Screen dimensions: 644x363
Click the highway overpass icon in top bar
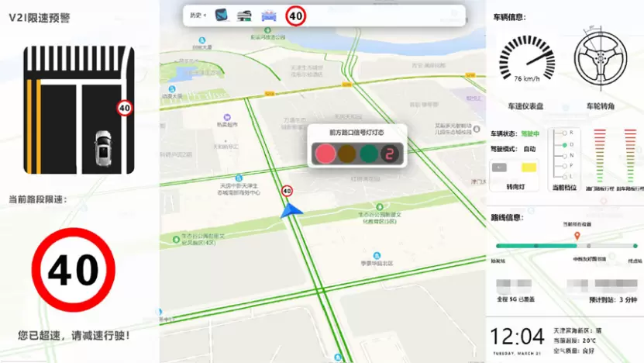click(244, 16)
